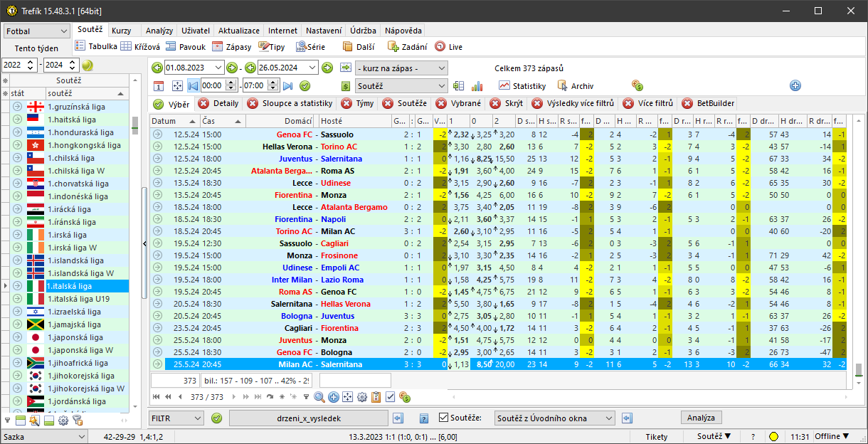Open the 'Soutěž z Úvodního okna' dropdown
This screenshot has height=444, width=868.
coord(554,418)
